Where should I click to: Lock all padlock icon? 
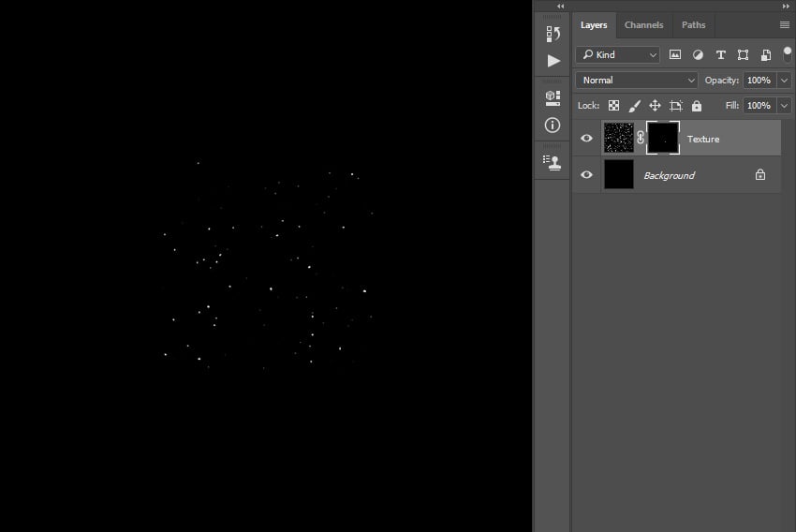pyautogui.click(x=697, y=106)
